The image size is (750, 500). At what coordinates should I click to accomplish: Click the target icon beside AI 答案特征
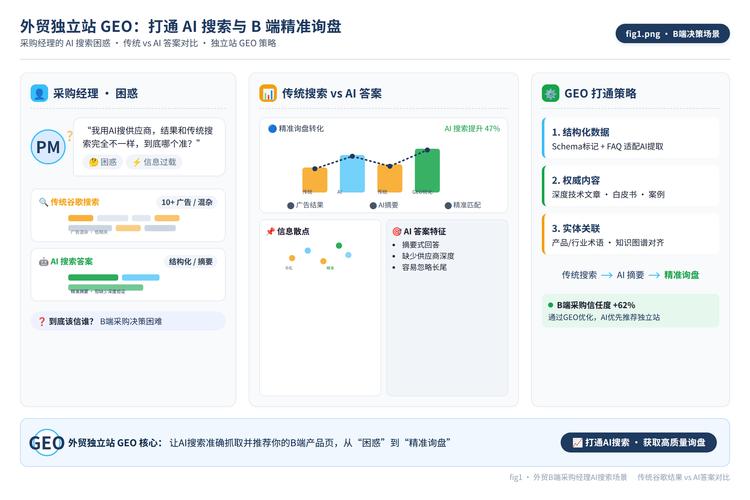pyautogui.click(x=397, y=231)
